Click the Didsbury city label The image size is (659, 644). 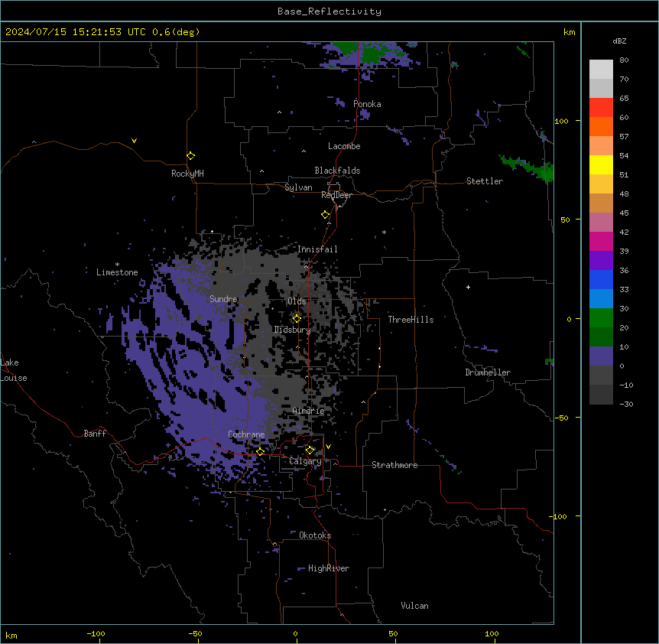(293, 330)
